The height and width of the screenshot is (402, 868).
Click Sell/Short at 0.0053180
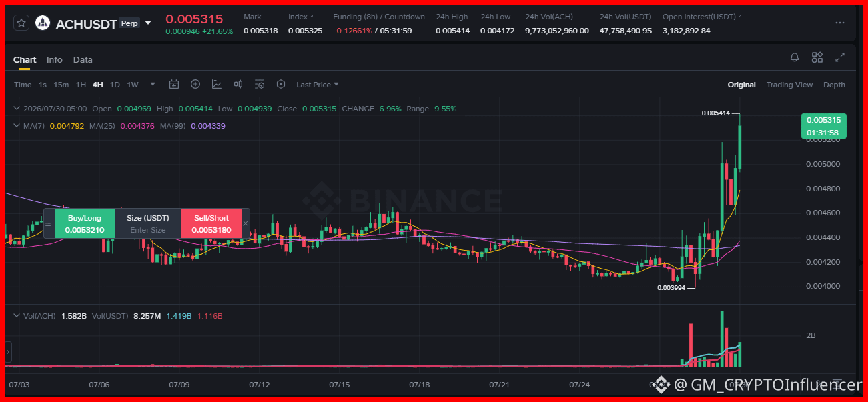click(x=211, y=224)
